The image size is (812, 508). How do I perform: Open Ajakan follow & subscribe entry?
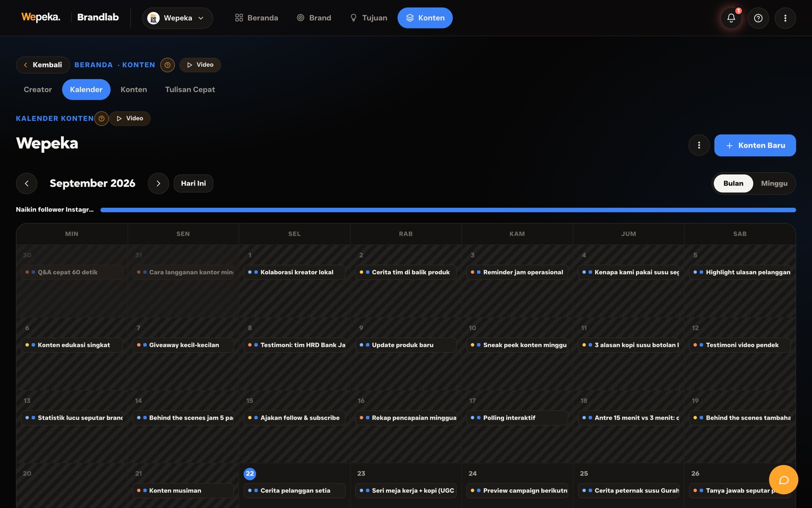click(x=294, y=418)
